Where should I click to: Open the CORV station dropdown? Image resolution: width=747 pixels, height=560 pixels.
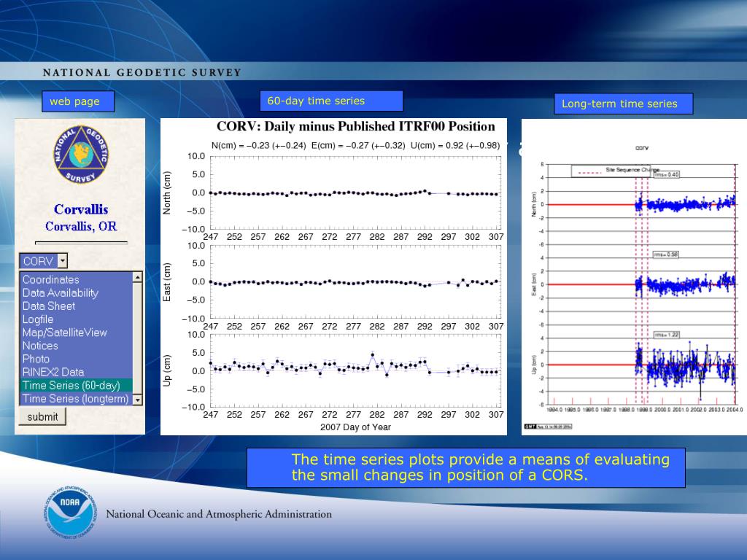[x=43, y=261]
